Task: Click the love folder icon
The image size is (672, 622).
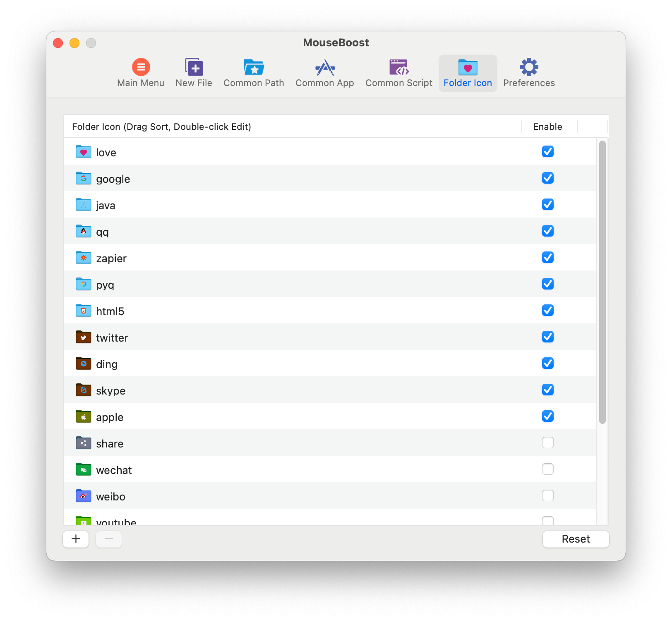Action: [x=84, y=152]
